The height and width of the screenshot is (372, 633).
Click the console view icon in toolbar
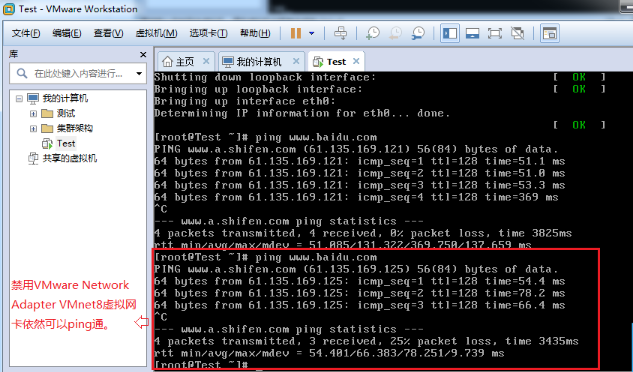coord(549,33)
